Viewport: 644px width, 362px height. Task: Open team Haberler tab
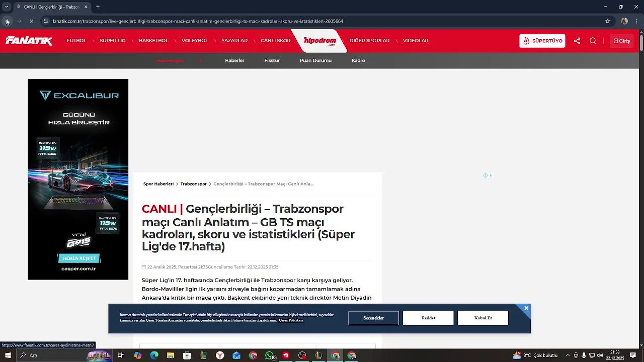point(234,60)
